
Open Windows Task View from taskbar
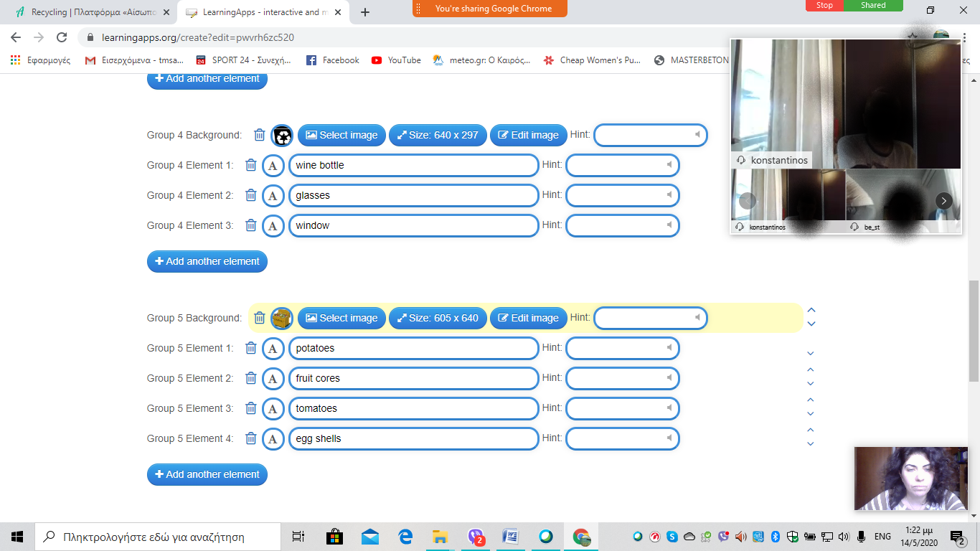coord(298,537)
